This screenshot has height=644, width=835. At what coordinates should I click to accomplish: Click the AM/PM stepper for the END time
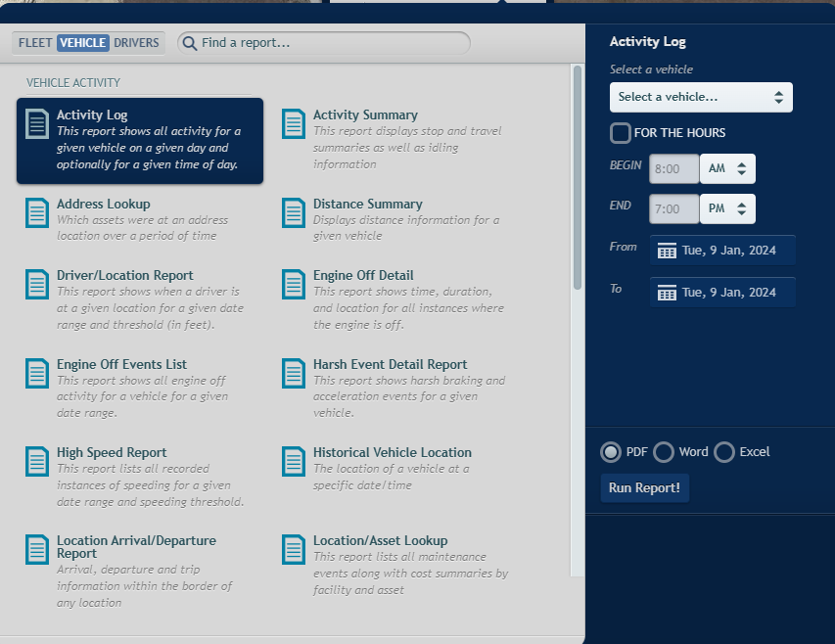742,208
